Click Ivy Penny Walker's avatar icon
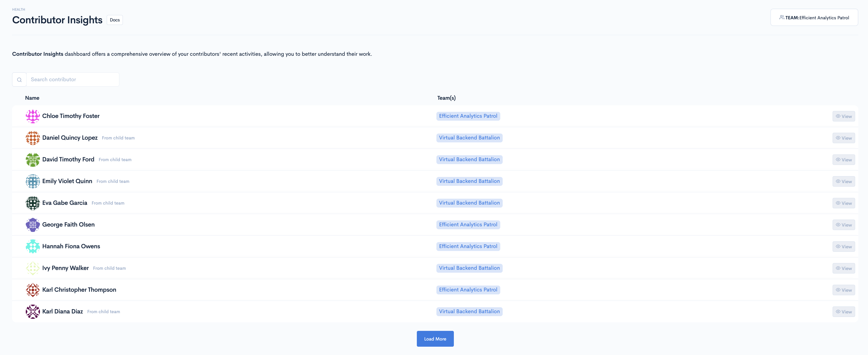 33,268
